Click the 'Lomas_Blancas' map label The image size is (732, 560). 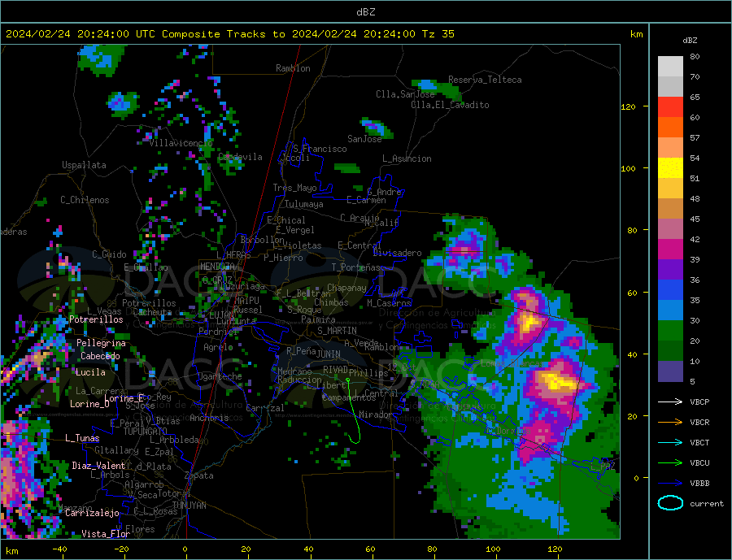[x=512, y=363]
